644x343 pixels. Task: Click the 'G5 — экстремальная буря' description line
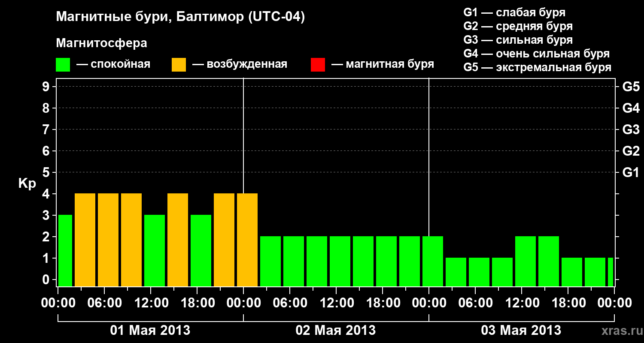tap(538, 67)
